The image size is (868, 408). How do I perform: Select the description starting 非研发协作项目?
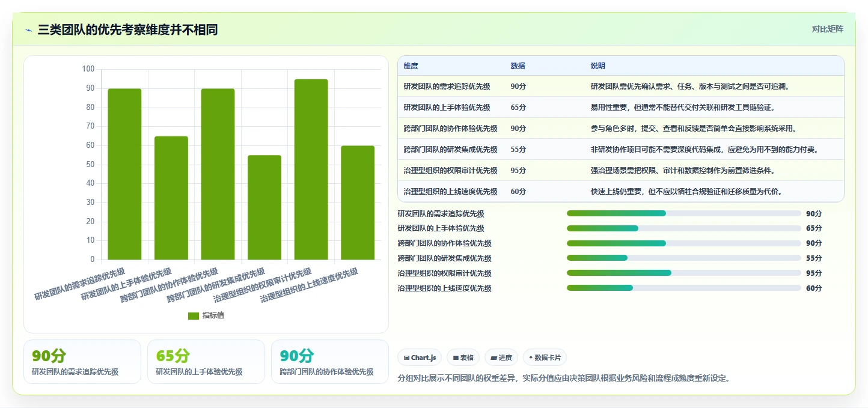(x=704, y=150)
